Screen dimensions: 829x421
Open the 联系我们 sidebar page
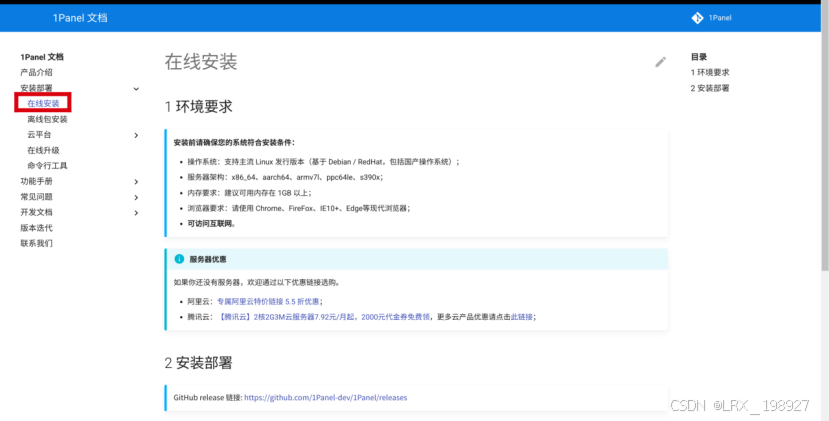(36, 243)
